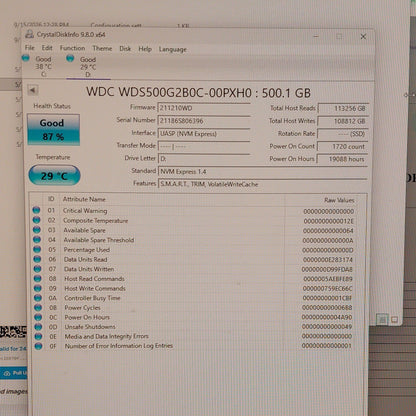Click the Power On Hours row orb
The height and width of the screenshot is (416, 416).
click(38, 317)
